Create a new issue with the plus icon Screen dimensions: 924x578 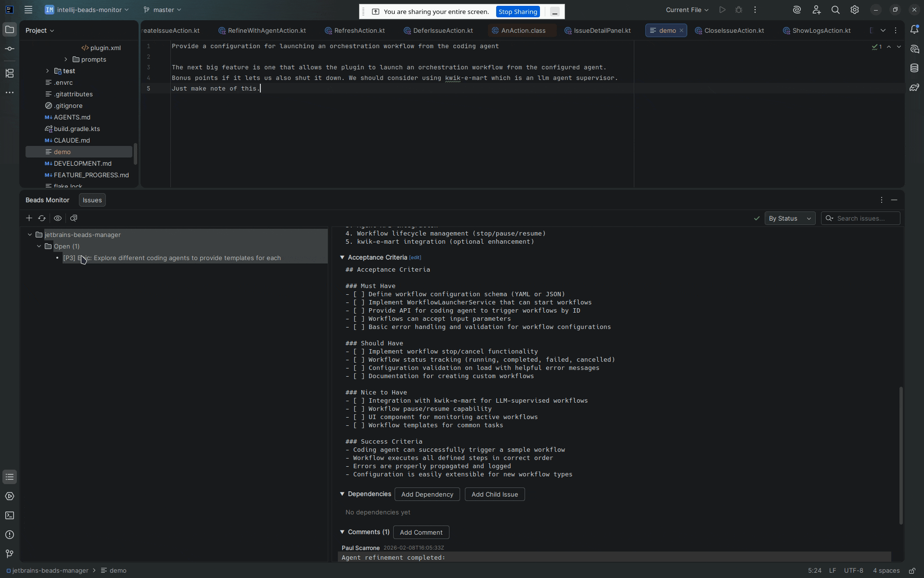coord(29,218)
